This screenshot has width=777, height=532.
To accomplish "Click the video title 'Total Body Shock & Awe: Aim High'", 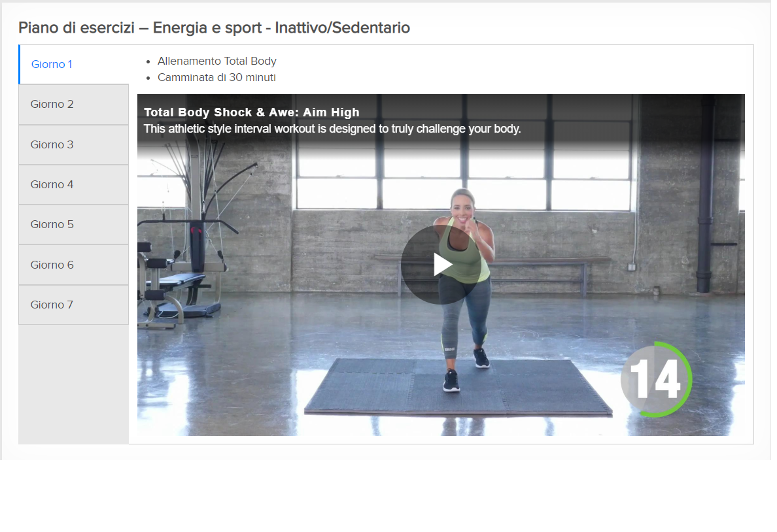I will (251, 112).
